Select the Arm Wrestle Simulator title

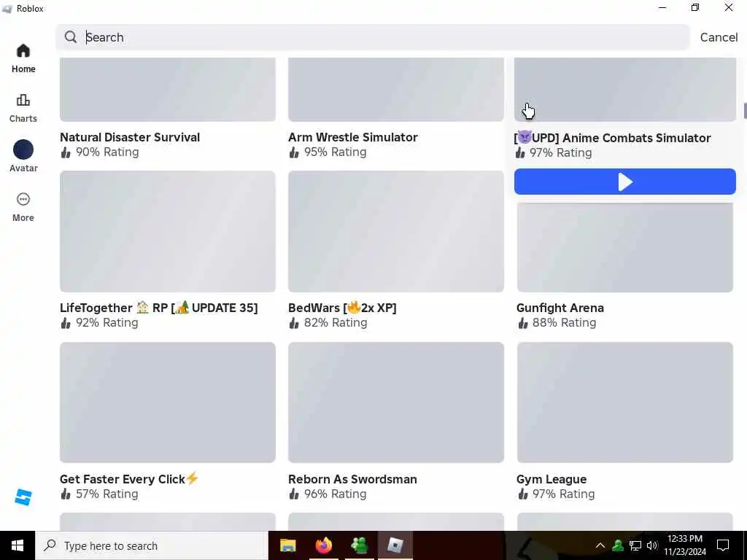352,137
